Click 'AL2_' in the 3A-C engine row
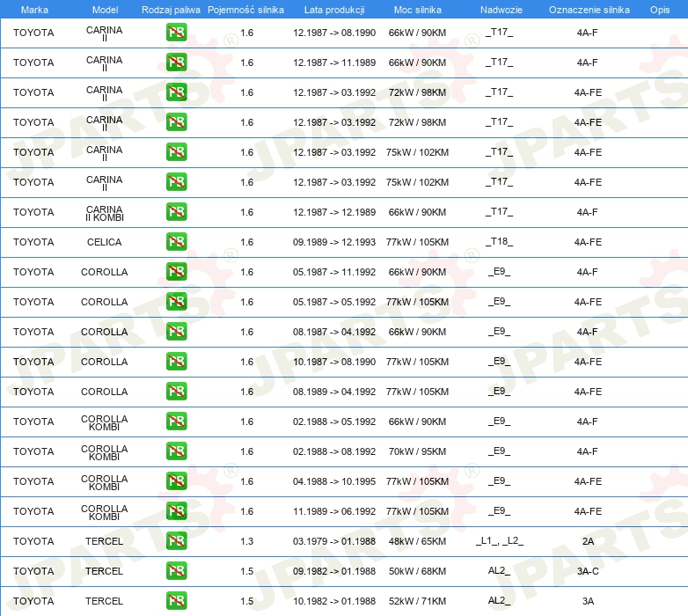 point(500,570)
